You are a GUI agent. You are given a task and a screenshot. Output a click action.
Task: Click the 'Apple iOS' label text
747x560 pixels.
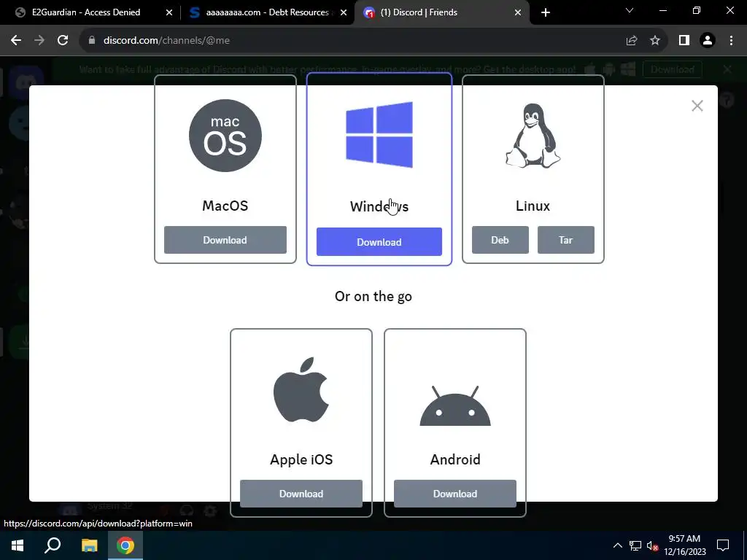pos(301,459)
